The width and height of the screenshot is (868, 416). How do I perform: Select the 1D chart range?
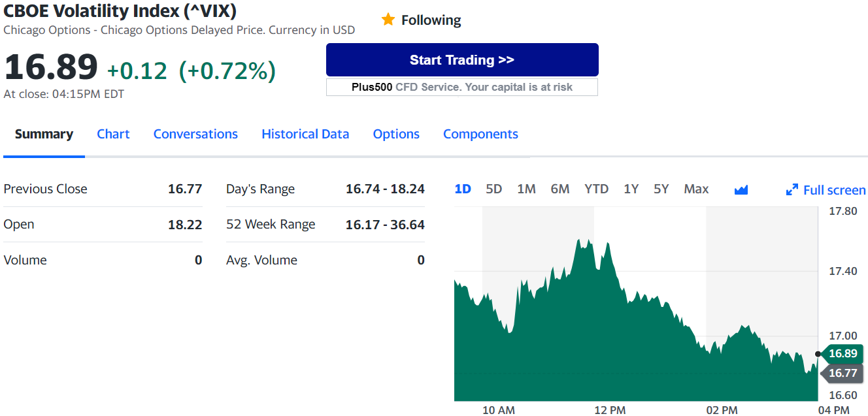pos(463,189)
